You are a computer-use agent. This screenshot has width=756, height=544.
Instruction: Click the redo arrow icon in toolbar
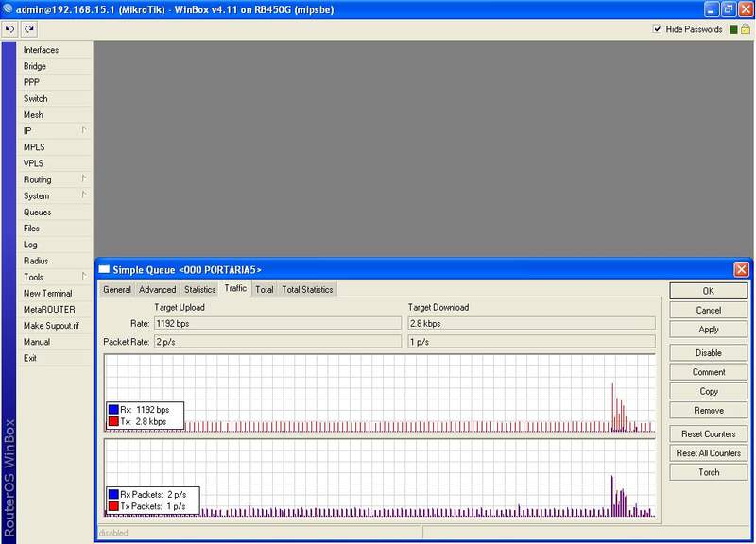tap(28, 29)
